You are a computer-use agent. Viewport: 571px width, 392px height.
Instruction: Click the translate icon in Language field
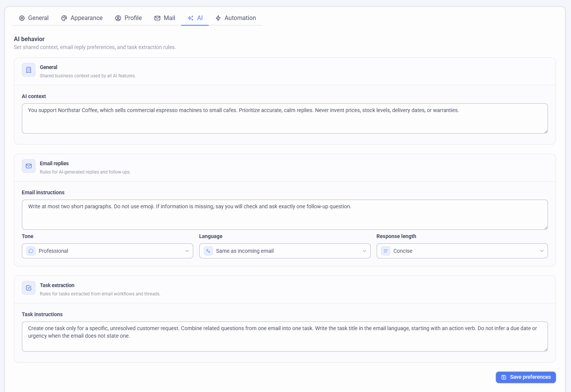pyautogui.click(x=208, y=251)
